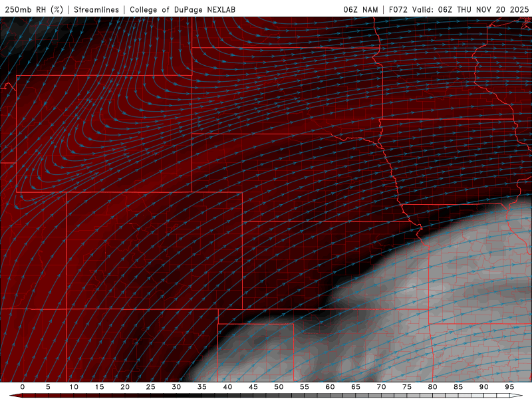Click the "5" value on color scale
The height and width of the screenshot is (399, 532).
(x=48, y=387)
